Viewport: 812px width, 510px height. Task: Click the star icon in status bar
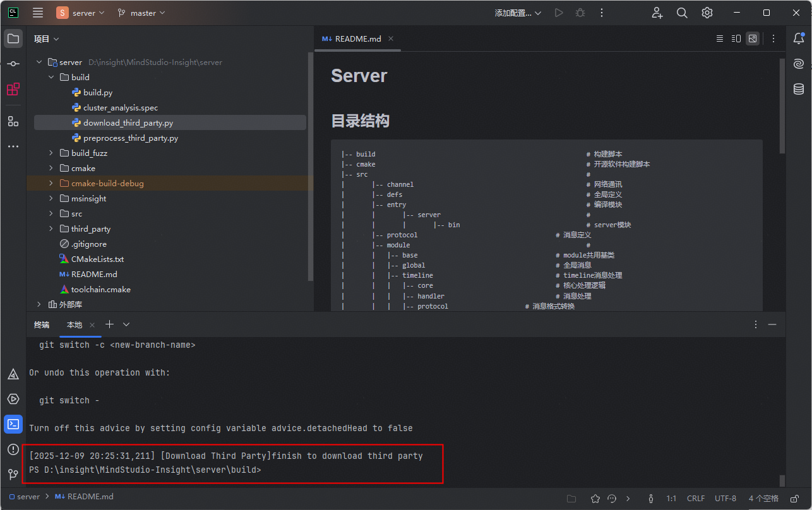(x=595, y=499)
